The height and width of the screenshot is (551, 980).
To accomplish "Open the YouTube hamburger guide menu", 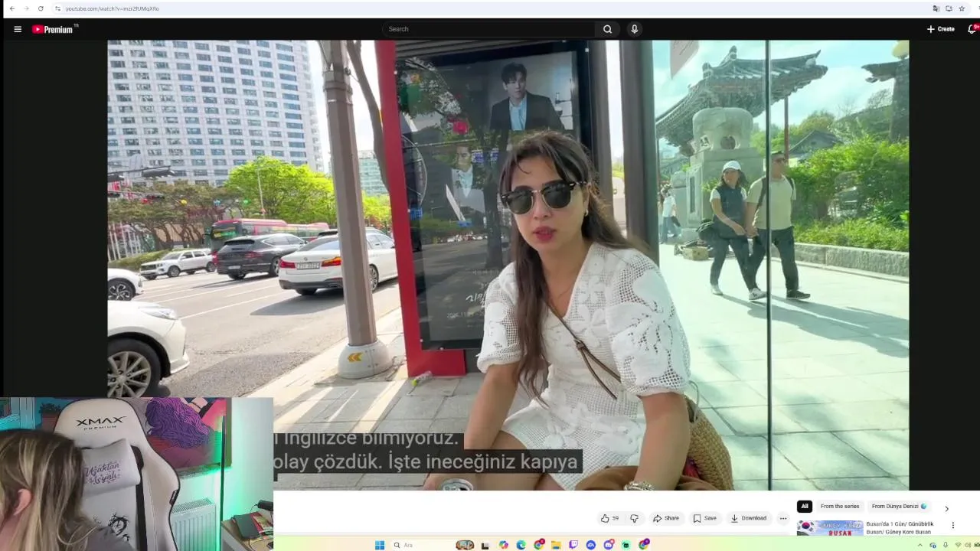I will pyautogui.click(x=18, y=29).
